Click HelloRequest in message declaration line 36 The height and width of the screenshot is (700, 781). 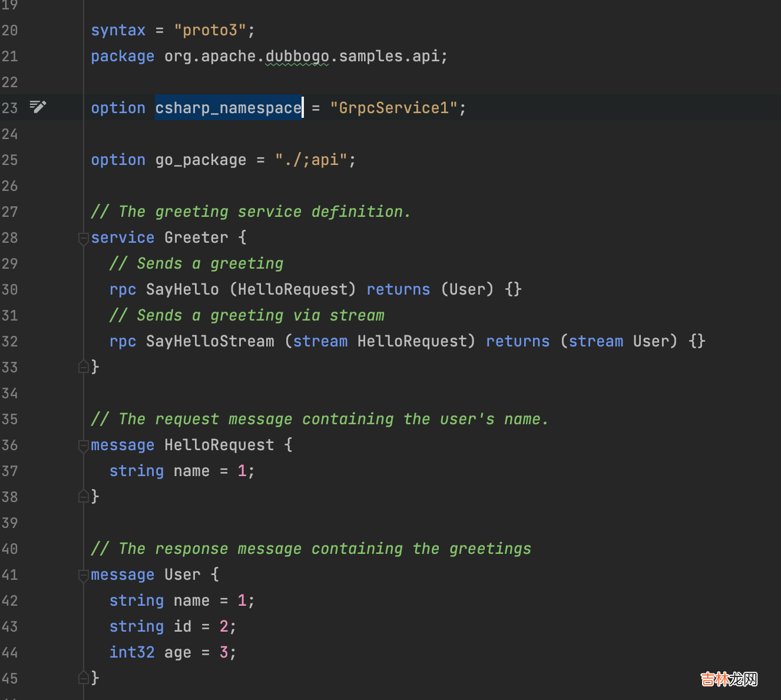click(219, 445)
